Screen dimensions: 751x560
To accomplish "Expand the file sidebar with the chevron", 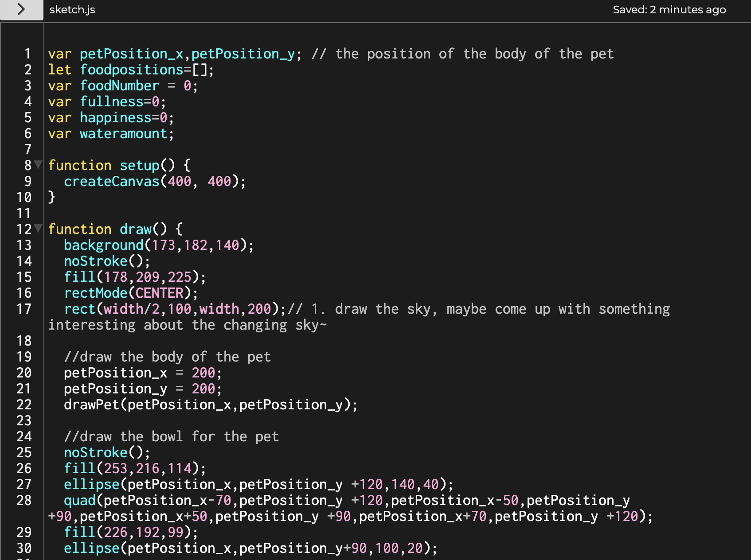I will click(x=21, y=9).
